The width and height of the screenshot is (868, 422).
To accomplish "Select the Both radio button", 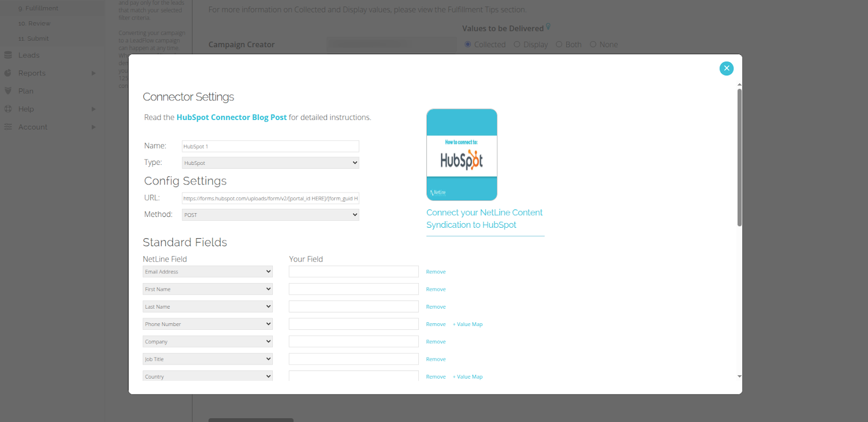I will pyautogui.click(x=559, y=44).
